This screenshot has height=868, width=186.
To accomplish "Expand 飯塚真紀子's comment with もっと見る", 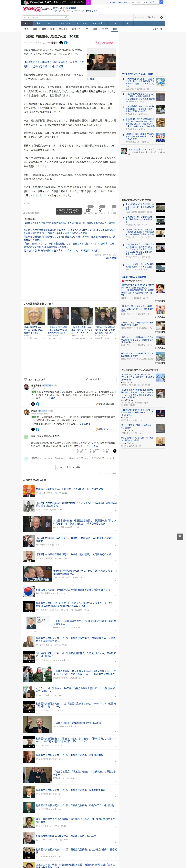I will click(x=50, y=398).
